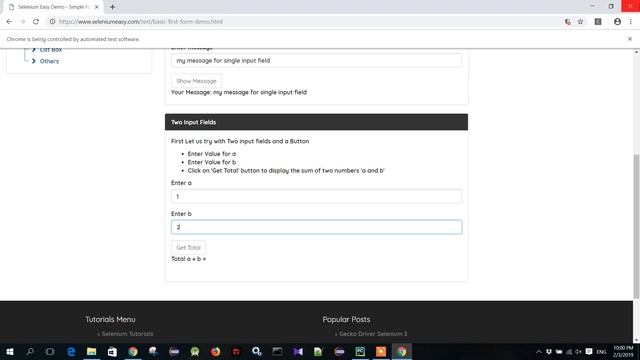Open the Chrome extension icon beside star
Screen dimensions: 640x360
598,22
